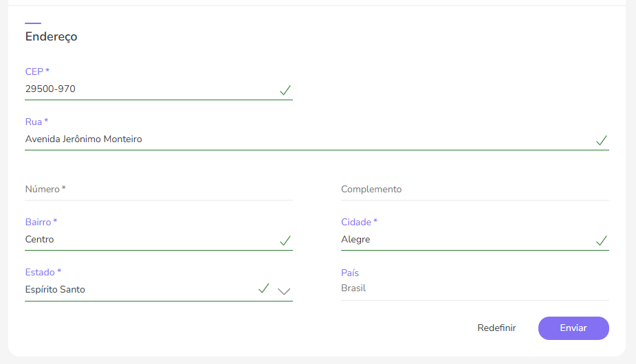This screenshot has height=364, width=636.
Task: Click the green checkmark in the CEP field
Action: coord(285,90)
